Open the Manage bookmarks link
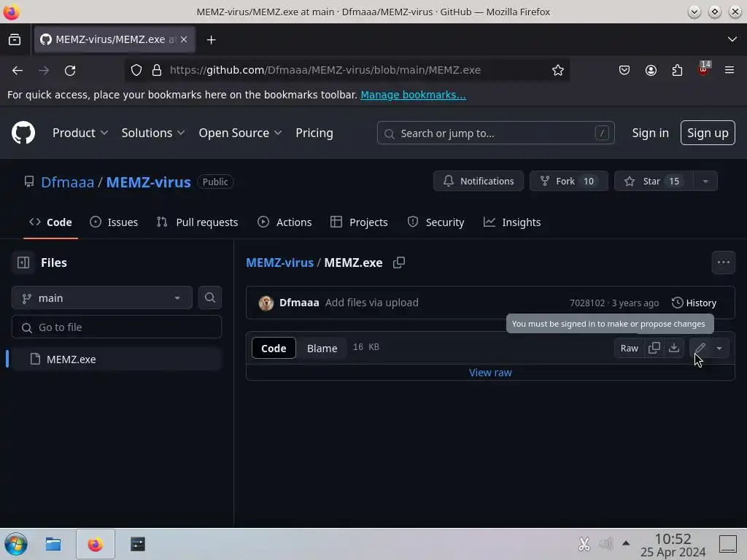Viewport: 747px width, 560px height. pyautogui.click(x=413, y=95)
